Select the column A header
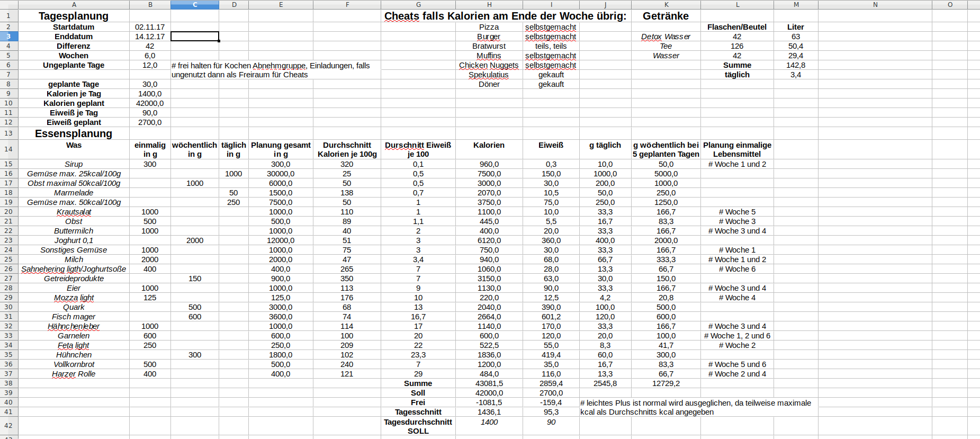The width and height of the screenshot is (980, 439). coord(74,5)
